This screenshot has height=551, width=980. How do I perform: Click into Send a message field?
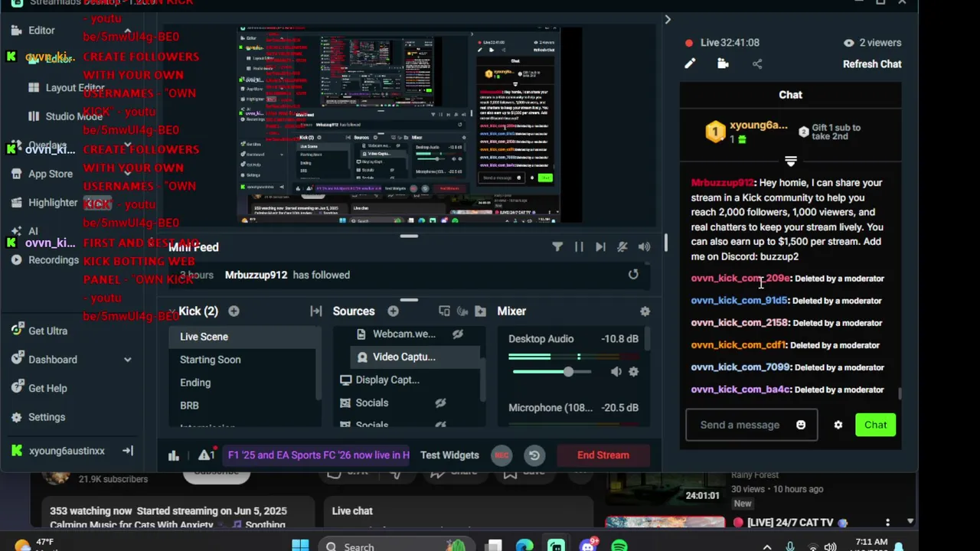[x=742, y=425]
